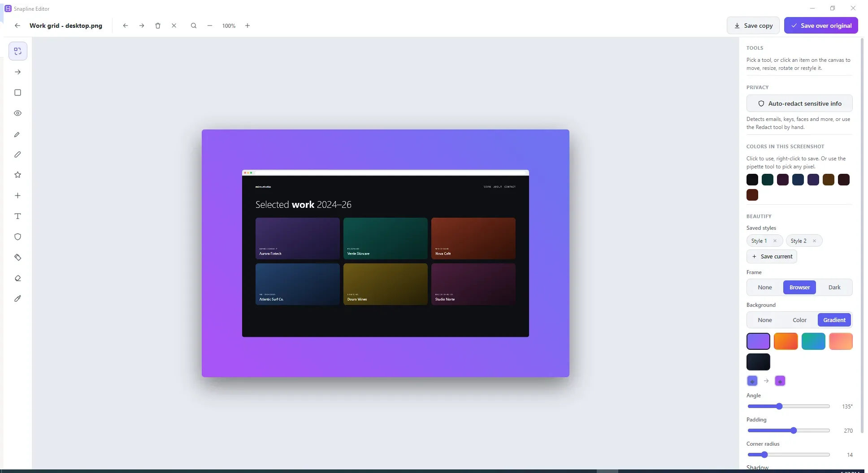
Task: Go back using the arrow beside file name
Action: (17, 26)
